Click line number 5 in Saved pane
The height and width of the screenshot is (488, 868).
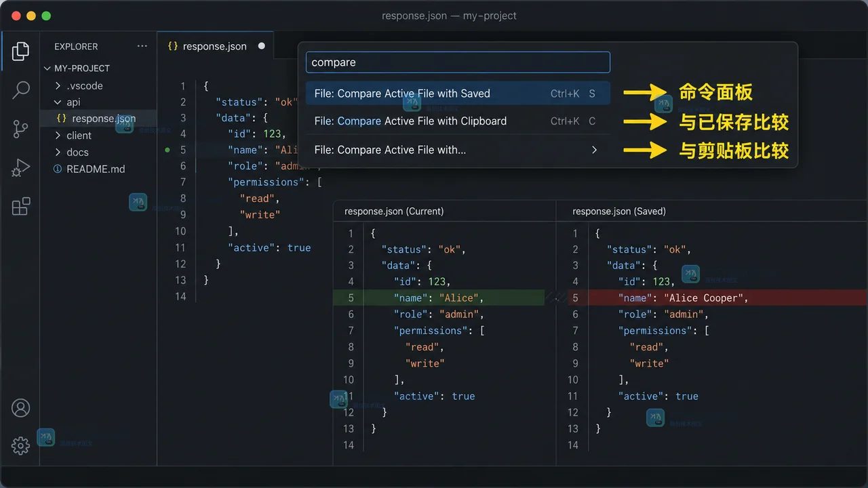575,298
